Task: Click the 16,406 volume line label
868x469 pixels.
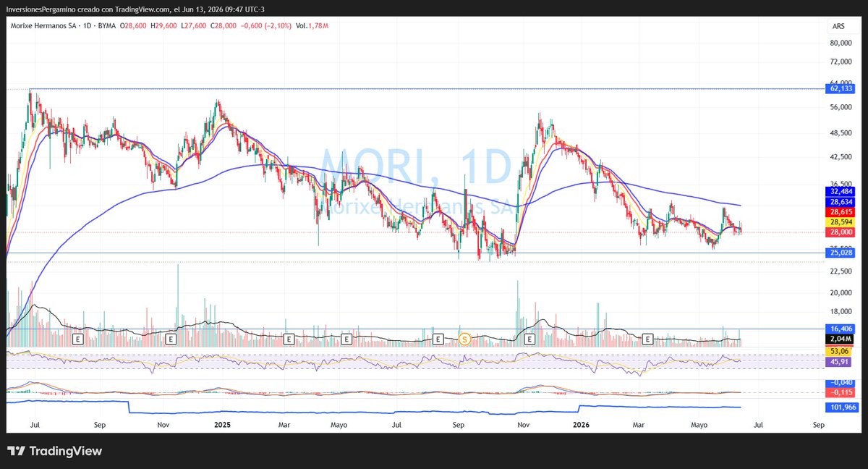Action: (839, 329)
